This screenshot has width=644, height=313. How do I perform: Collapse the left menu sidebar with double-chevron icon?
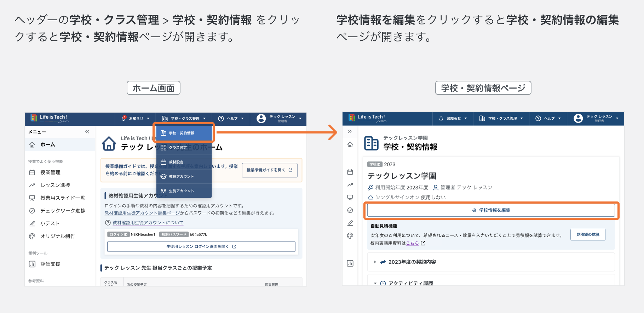tap(87, 132)
